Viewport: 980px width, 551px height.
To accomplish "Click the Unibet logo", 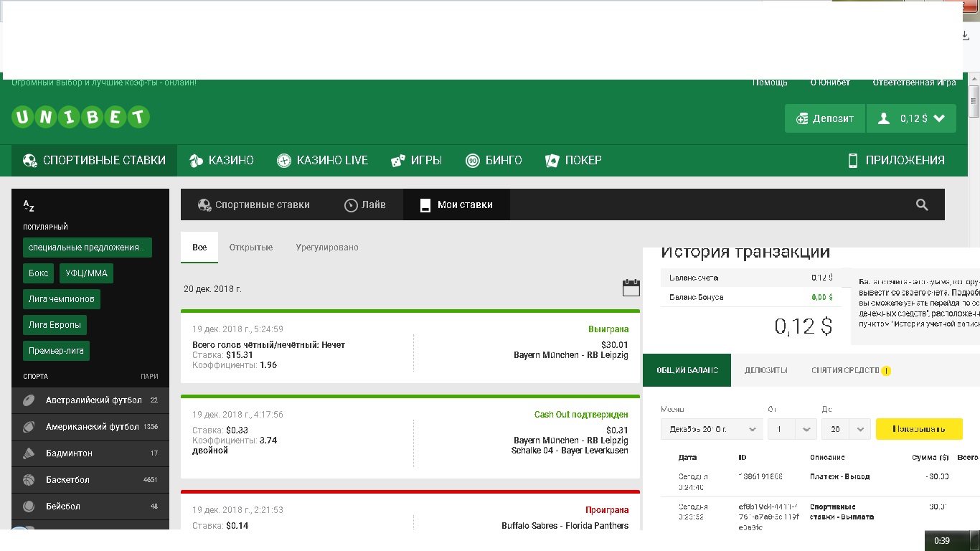I will coord(81,117).
